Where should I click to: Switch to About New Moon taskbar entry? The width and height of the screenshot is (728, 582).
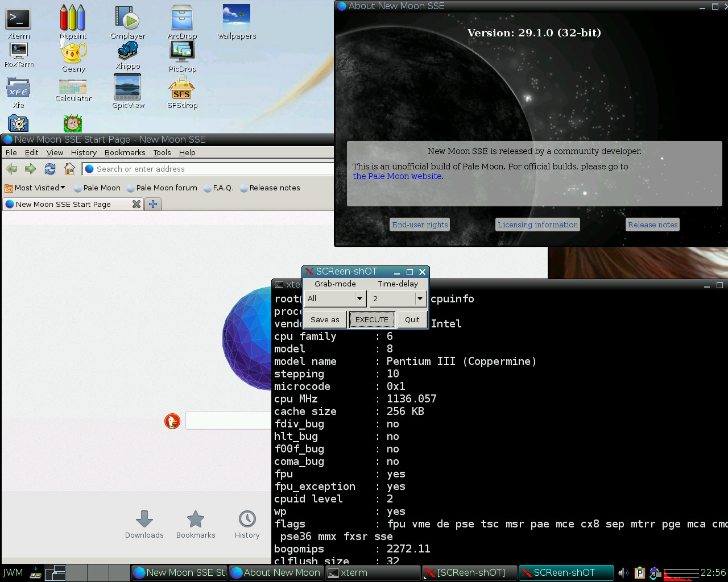pos(276,572)
